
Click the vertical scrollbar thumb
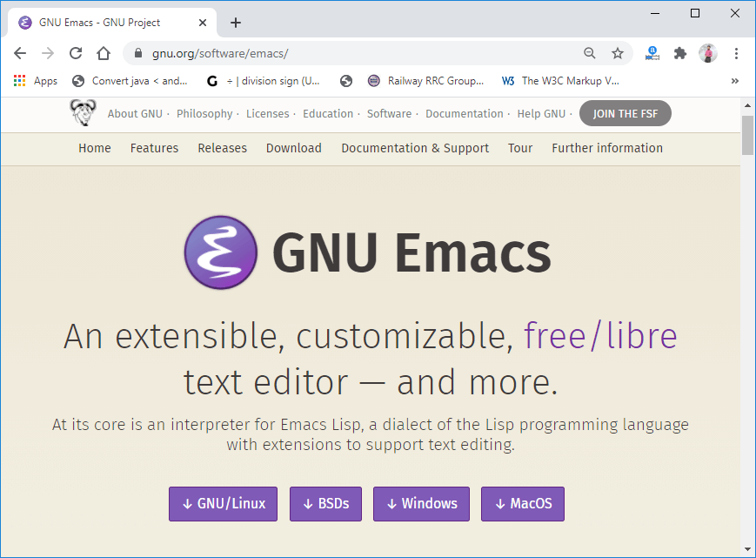pos(748,136)
